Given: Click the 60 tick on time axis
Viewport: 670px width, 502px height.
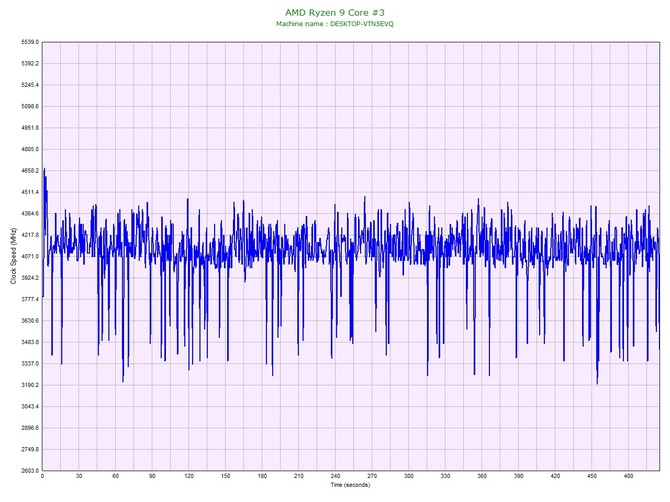Looking at the screenshot, I should (115, 476).
